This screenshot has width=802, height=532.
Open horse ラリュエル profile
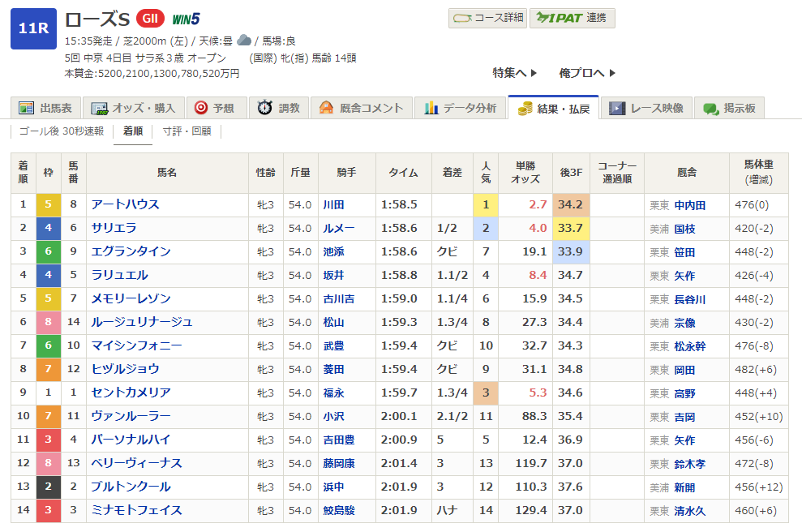tap(120, 275)
